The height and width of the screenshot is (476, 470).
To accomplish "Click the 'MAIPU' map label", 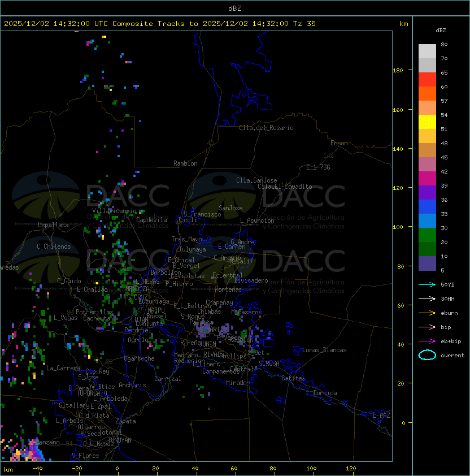I will 156,310.
